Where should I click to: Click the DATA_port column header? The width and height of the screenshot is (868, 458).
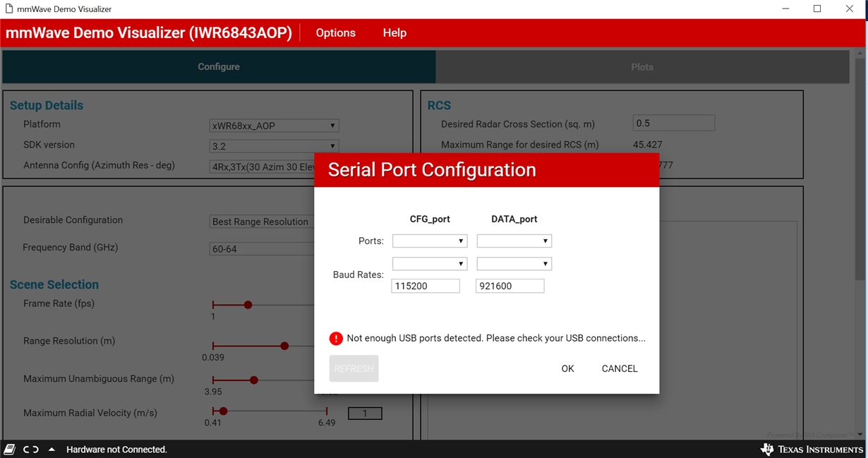514,219
